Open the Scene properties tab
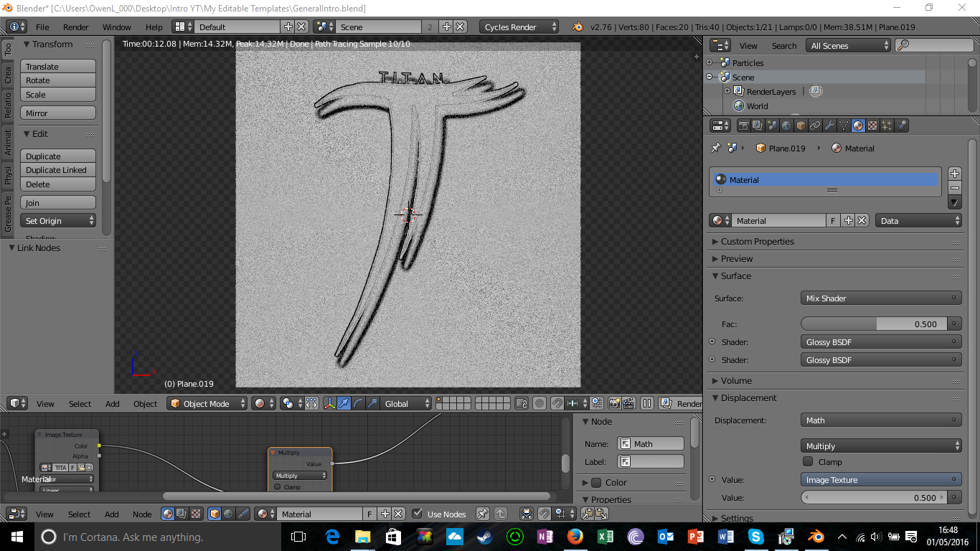Screen dimensions: 980x551 [x=773, y=126]
